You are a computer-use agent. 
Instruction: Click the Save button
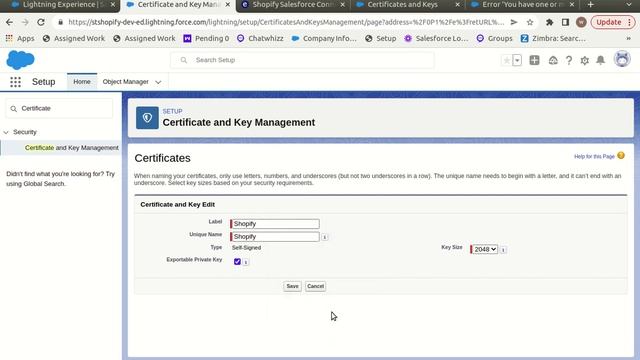(292, 286)
